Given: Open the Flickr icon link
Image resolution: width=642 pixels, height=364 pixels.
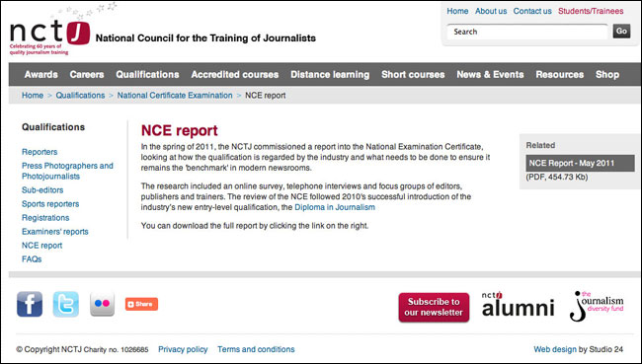Looking at the screenshot, I should (103, 304).
